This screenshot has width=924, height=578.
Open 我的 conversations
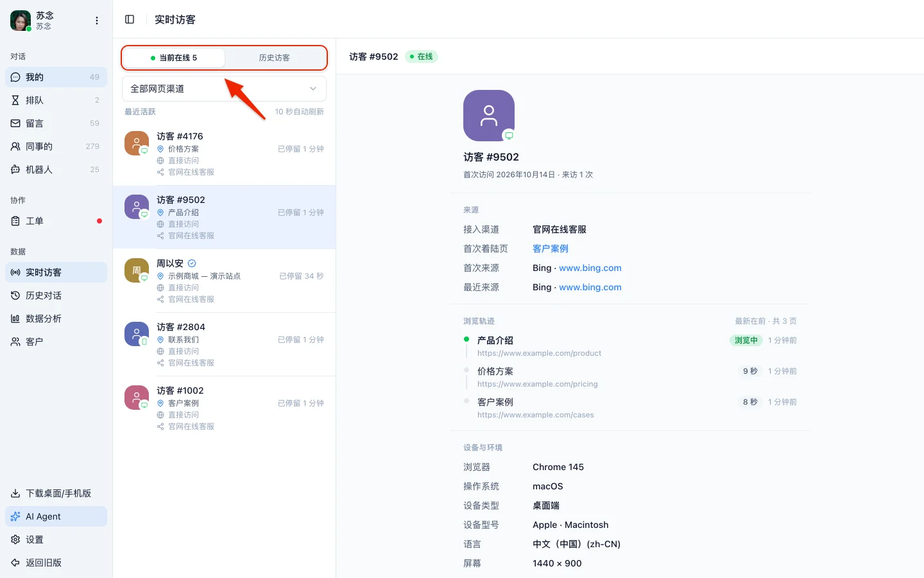tap(56, 77)
